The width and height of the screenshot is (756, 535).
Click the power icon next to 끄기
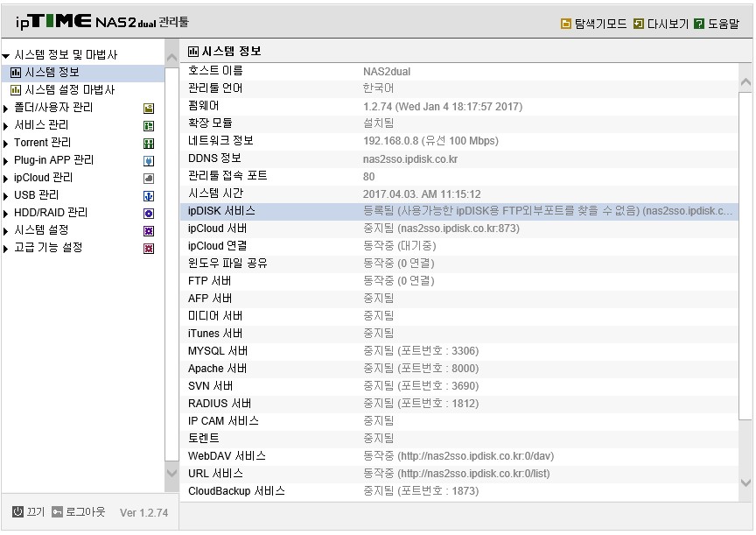tap(17, 512)
